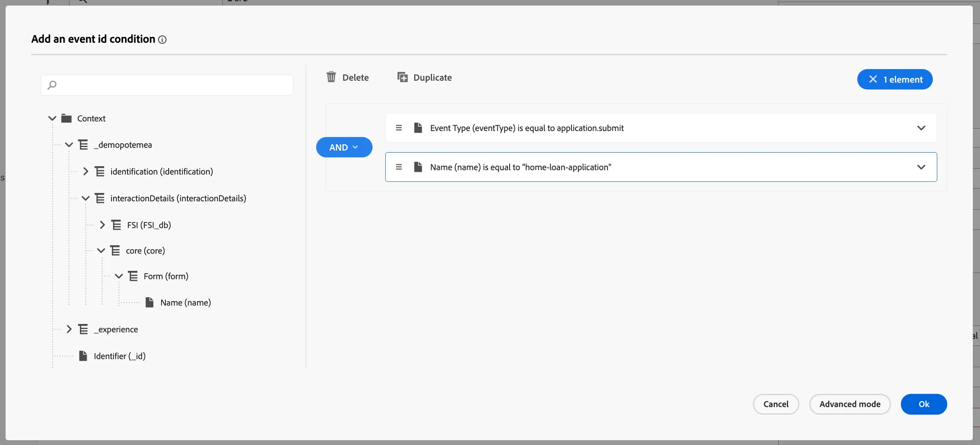Click the core (core) node icon
The image size is (980, 445).
115,250
